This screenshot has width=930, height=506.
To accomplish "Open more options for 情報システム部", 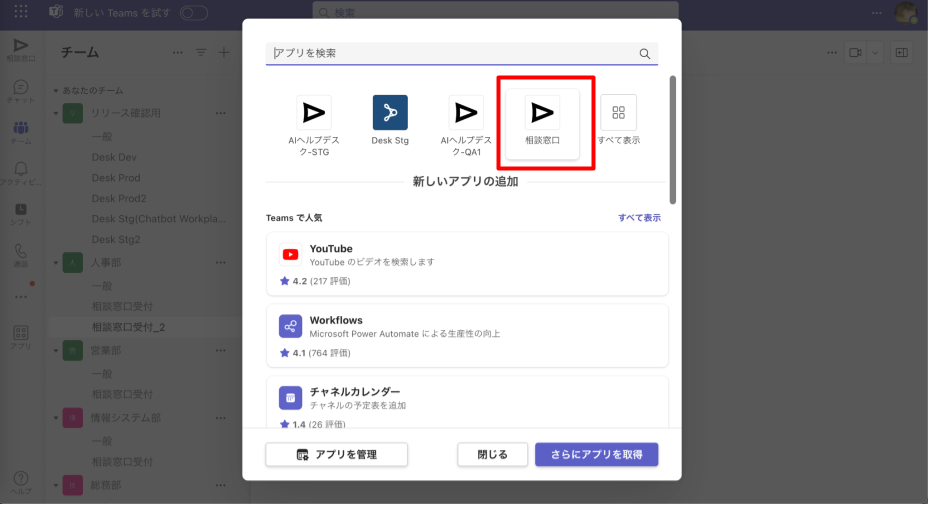I will tap(221, 418).
